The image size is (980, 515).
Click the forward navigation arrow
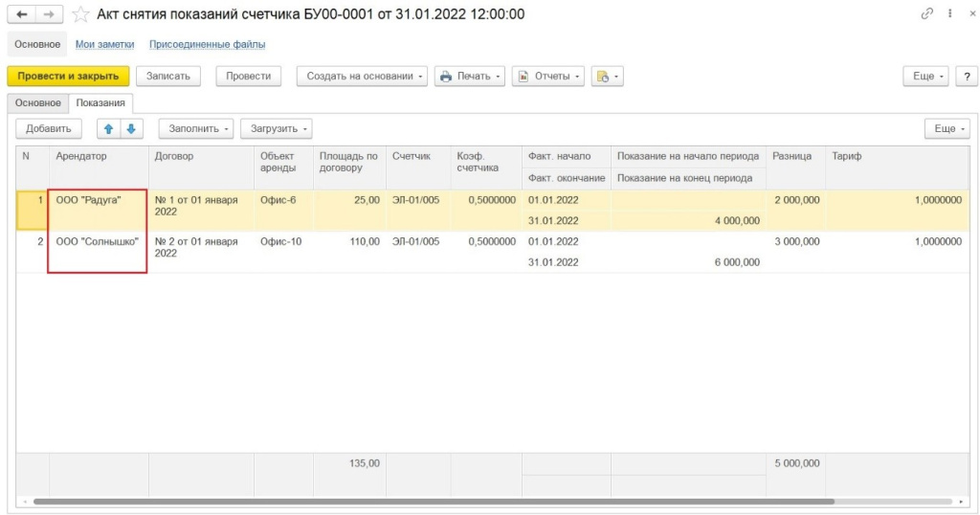click(x=50, y=14)
